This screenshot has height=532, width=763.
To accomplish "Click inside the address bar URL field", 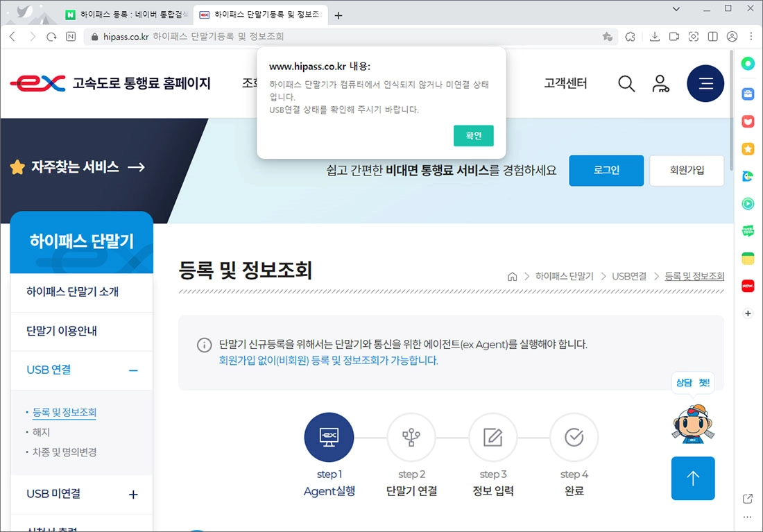I will (208, 36).
